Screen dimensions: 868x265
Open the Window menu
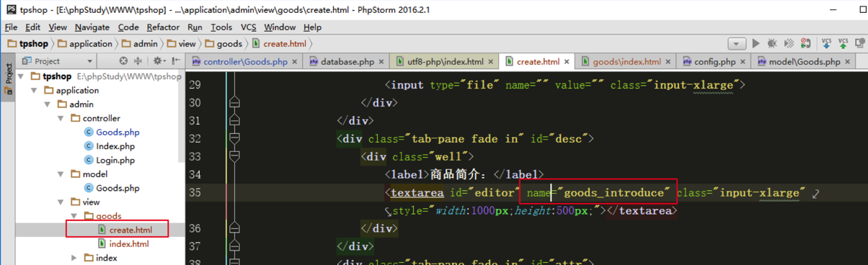click(x=280, y=27)
